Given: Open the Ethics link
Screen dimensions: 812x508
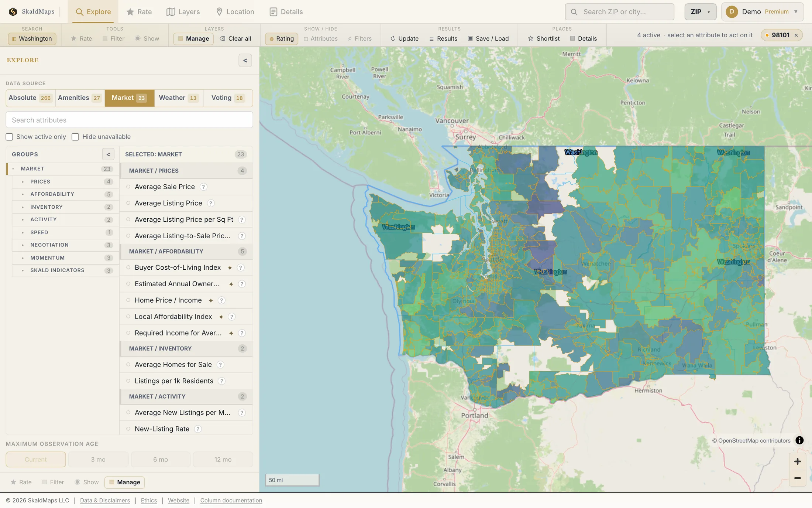Looking at the screenshot, I should pyautogui.click(x=149, y=500).
